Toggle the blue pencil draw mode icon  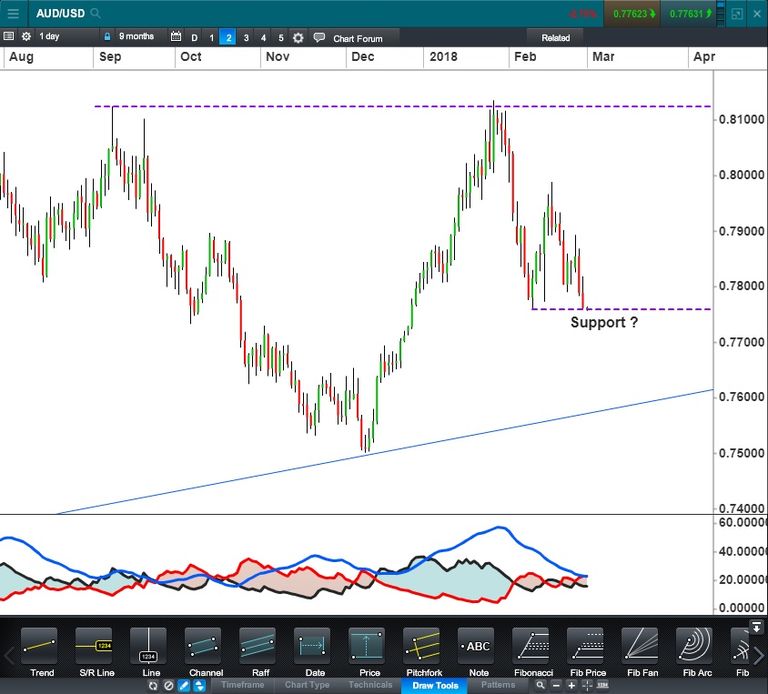coord(184,686)
